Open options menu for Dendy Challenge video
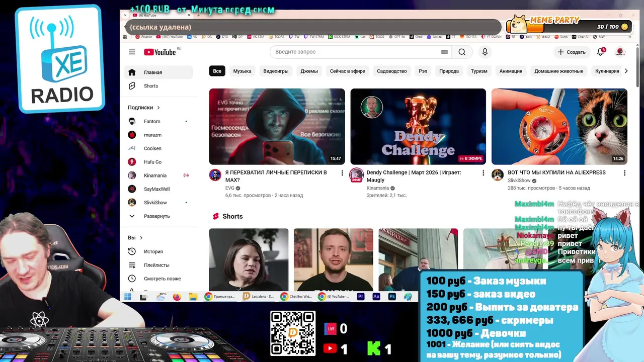Viewport: 644px width, 362px height. (x=484, y=173)
